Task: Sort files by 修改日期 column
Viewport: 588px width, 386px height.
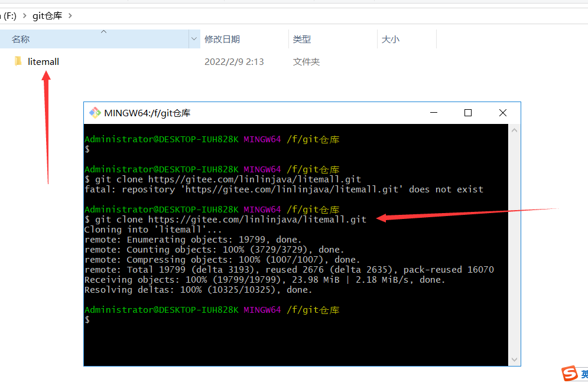Action: coord(244,39)
